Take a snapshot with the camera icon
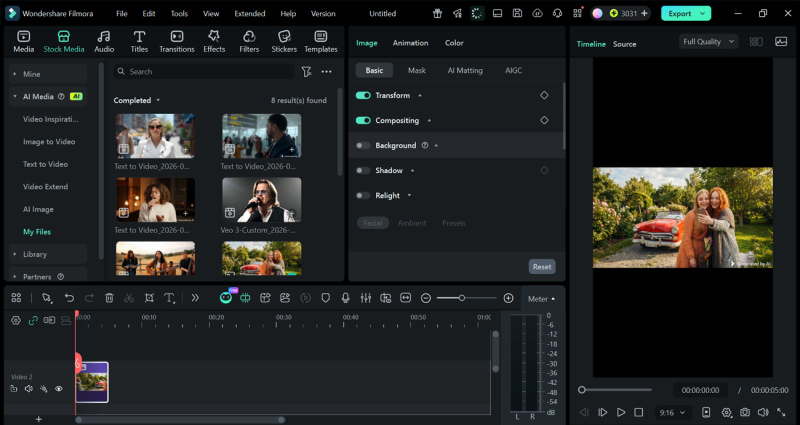 click(744, 412)
